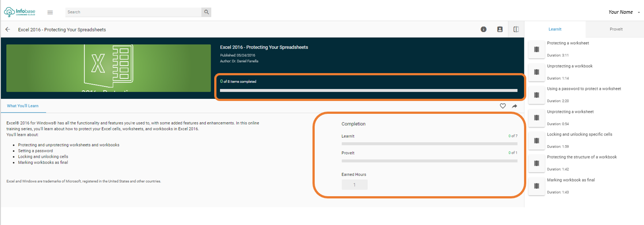Click the assignment clipboard icon
The width and height of the screenshot is (644, 225).
(x=500, y=29)
